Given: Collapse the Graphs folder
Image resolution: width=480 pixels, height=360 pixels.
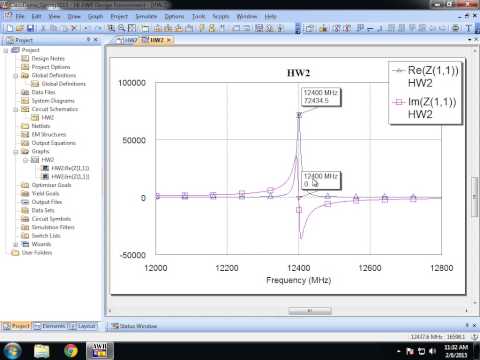Looking at the screenshot, I should coord(15,152).
